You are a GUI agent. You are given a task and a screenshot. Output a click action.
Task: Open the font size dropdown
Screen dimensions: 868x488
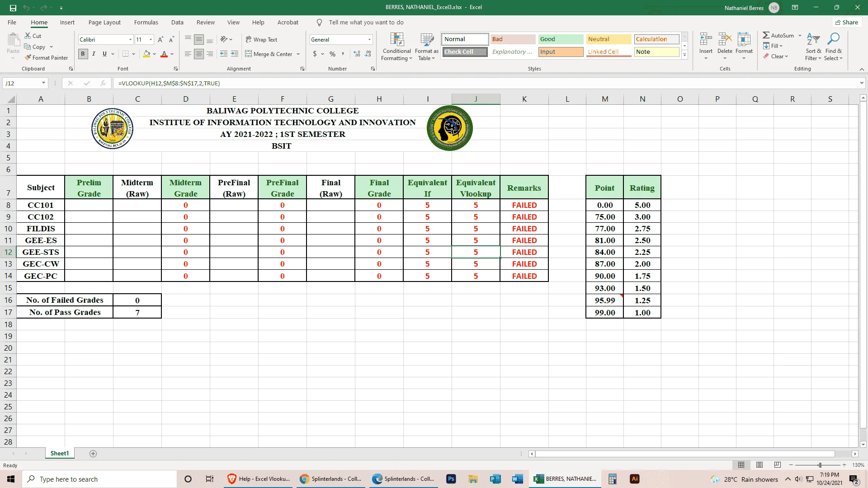tap(151, 40)
